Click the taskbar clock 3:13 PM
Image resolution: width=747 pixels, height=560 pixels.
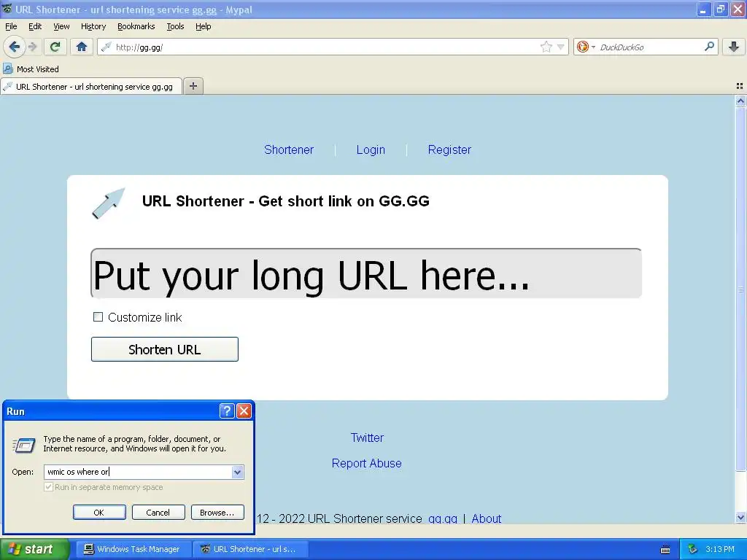[720, 549]
